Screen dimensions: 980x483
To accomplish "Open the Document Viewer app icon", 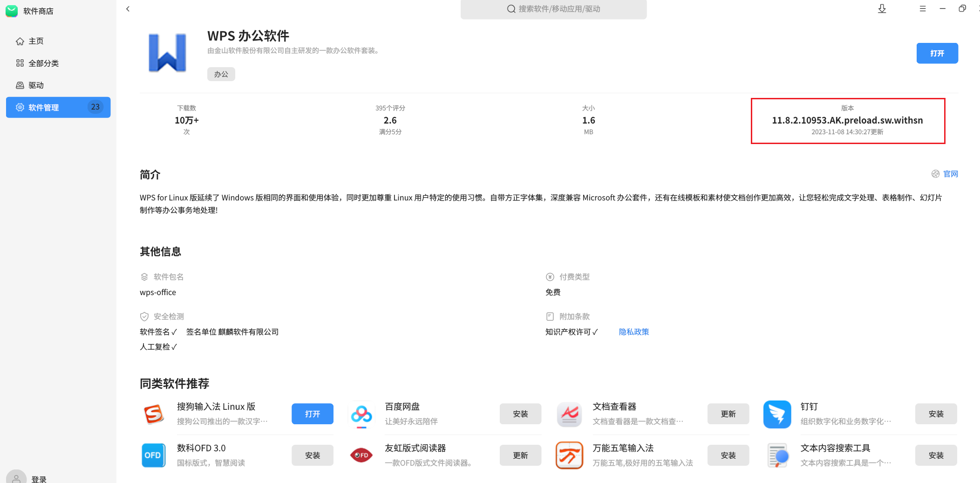I will click(x=569, y=414).
